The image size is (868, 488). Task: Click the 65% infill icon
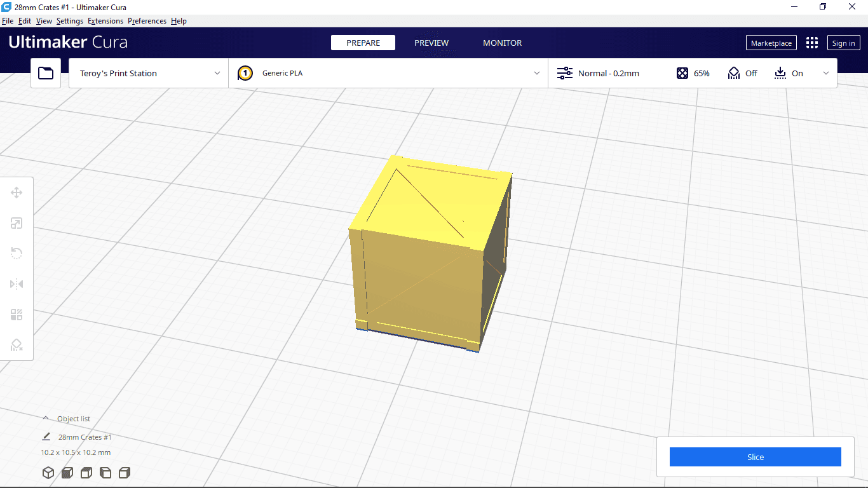[682, 73]
